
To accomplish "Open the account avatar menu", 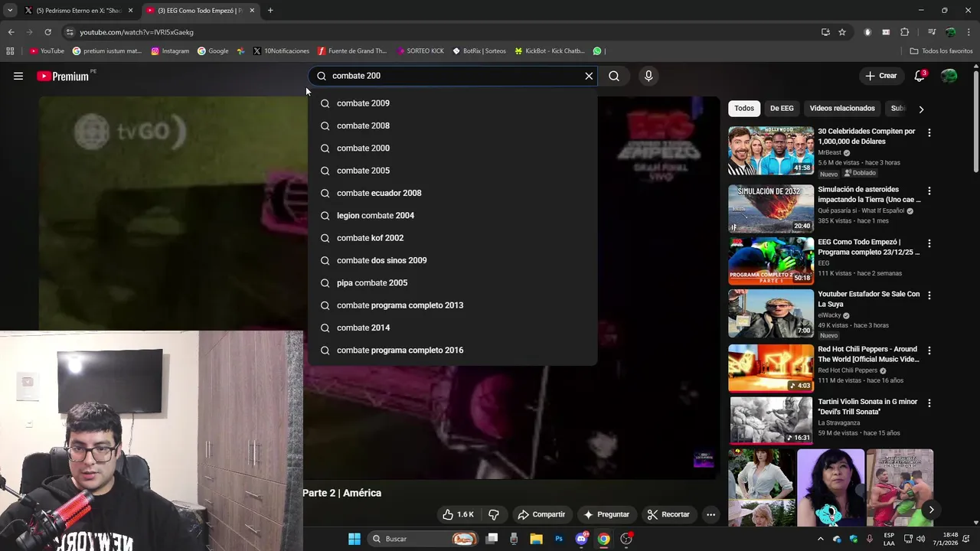I will click(x=949, y=76).
